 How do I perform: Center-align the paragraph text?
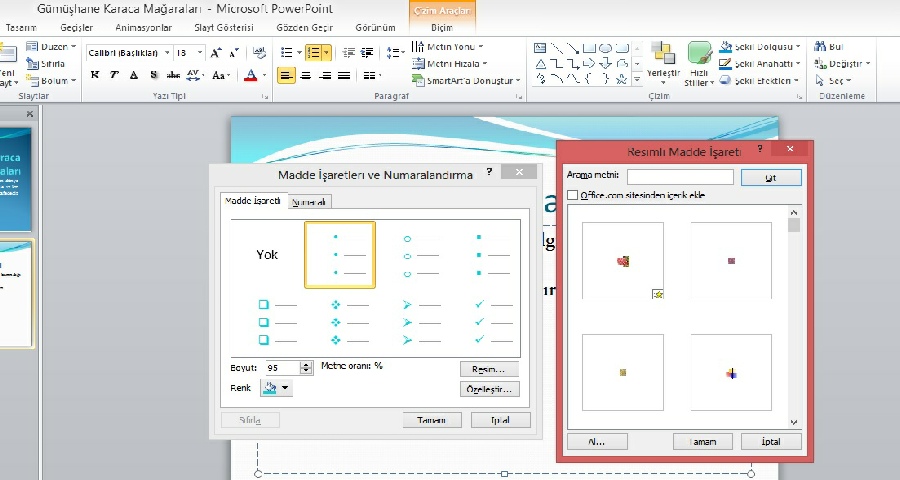pyautogui.click(x=305, y=75)
